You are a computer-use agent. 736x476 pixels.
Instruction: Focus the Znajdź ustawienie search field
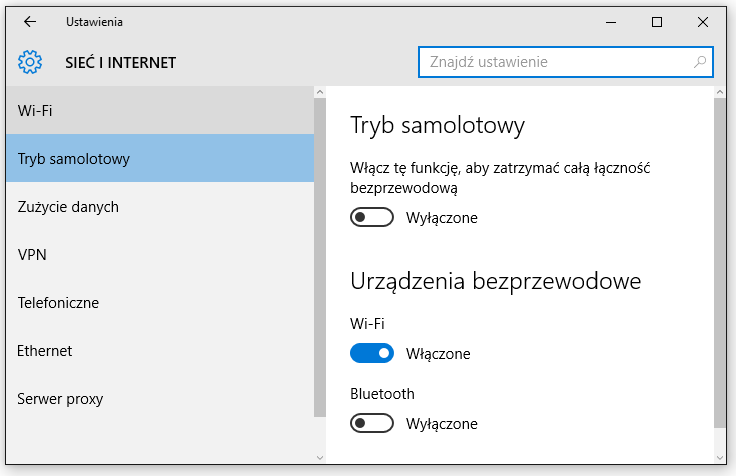tap(566, 62)
